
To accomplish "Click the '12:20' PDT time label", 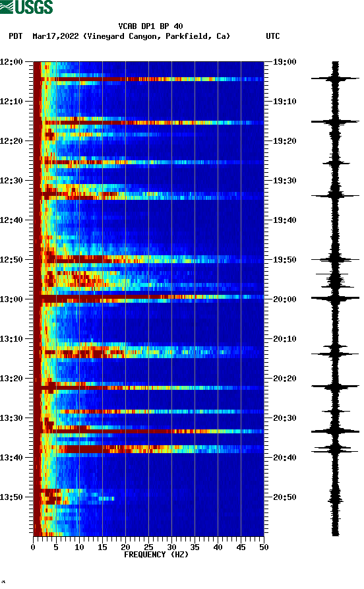I will [x=11, y=141].
